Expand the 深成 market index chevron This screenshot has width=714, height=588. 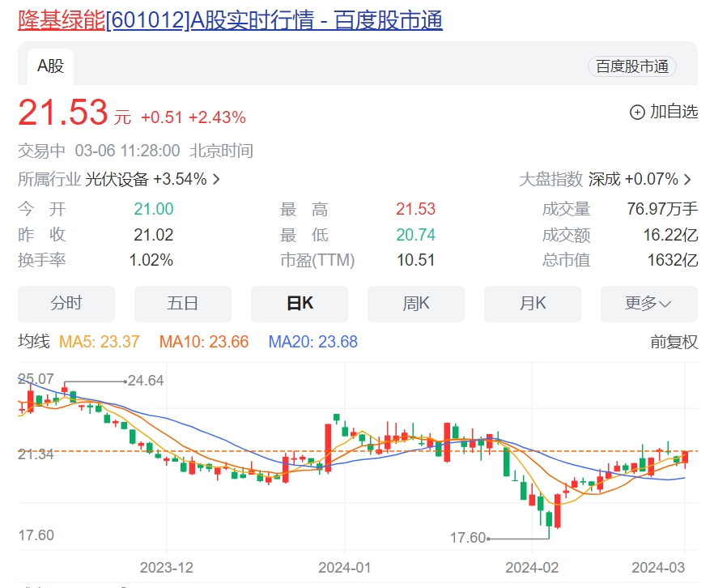687,180
